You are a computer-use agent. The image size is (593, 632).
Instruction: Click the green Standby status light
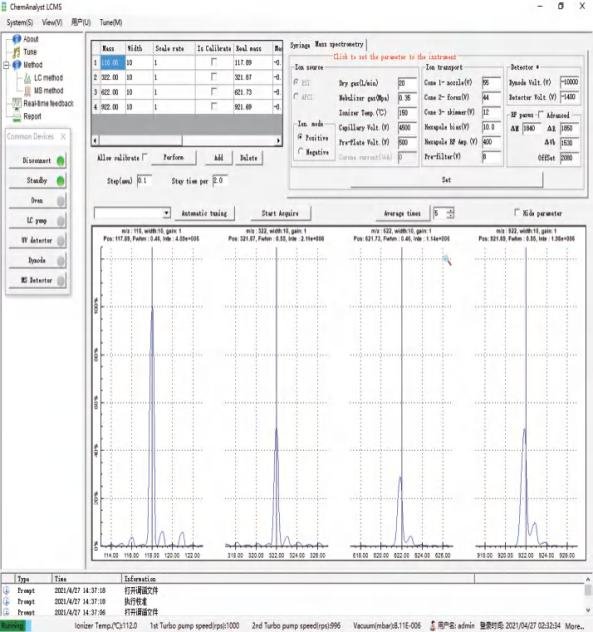coord(60,181)
